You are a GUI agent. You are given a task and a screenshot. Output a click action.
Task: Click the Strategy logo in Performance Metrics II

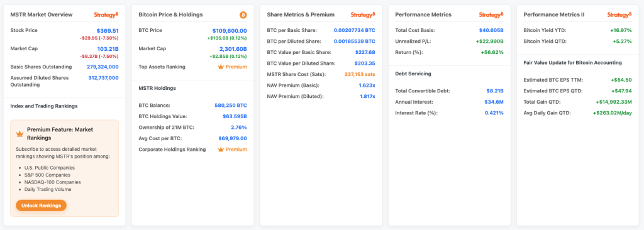tap(619, 15)
